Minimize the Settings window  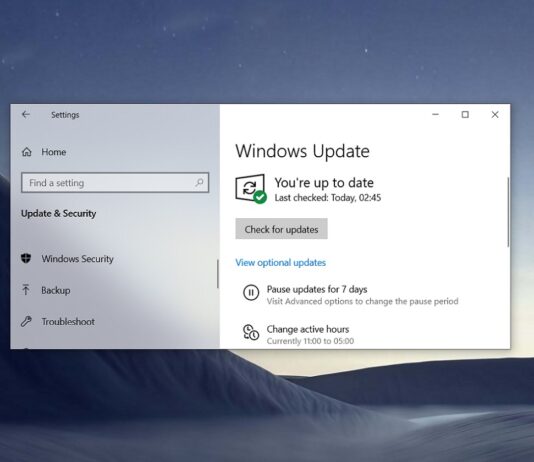(435, 115)
